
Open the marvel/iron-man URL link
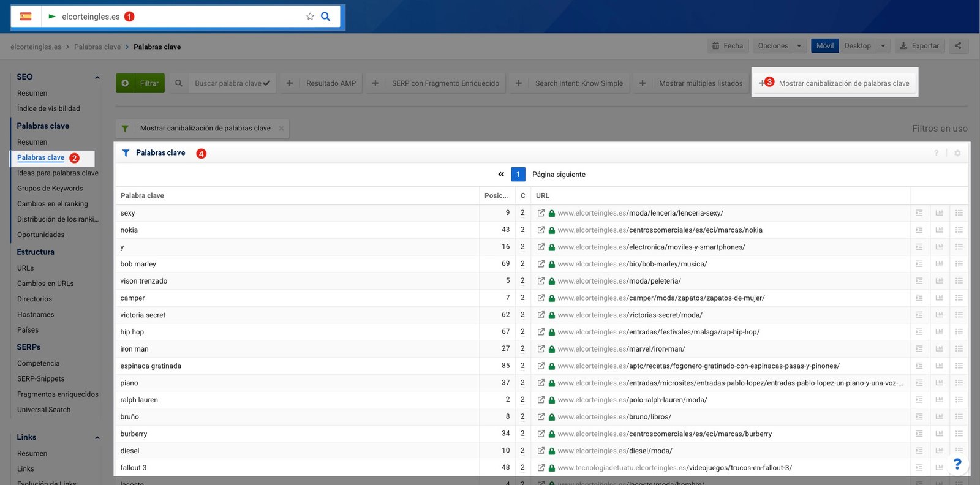coord(621,349)
